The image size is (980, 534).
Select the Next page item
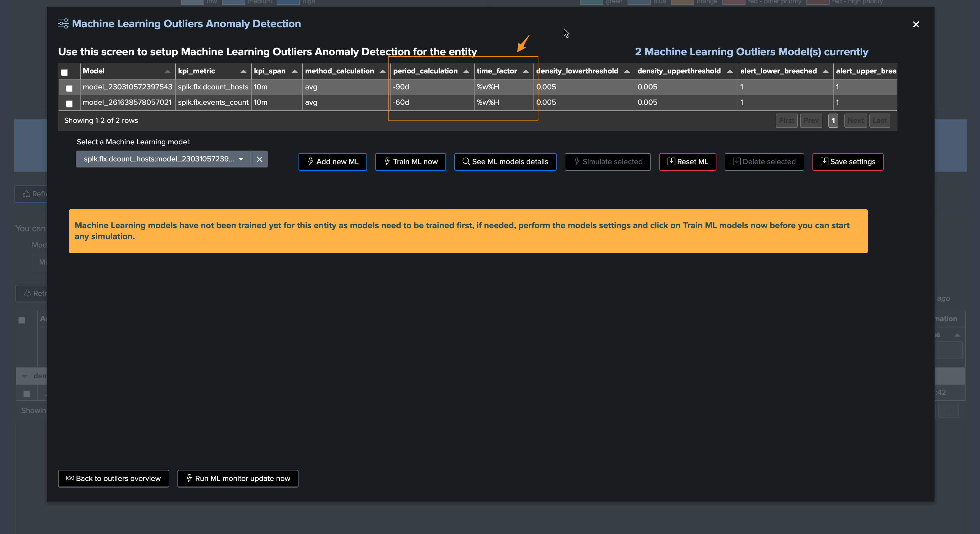point(855,120)
